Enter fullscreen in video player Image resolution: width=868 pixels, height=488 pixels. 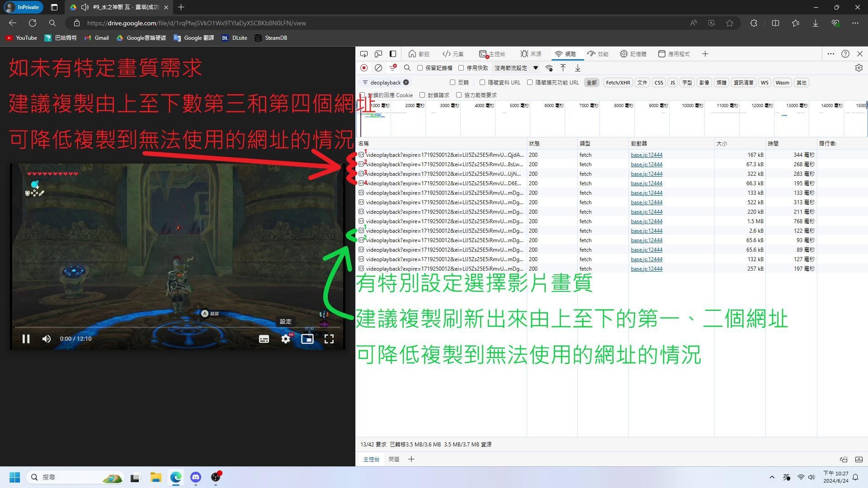329,339
